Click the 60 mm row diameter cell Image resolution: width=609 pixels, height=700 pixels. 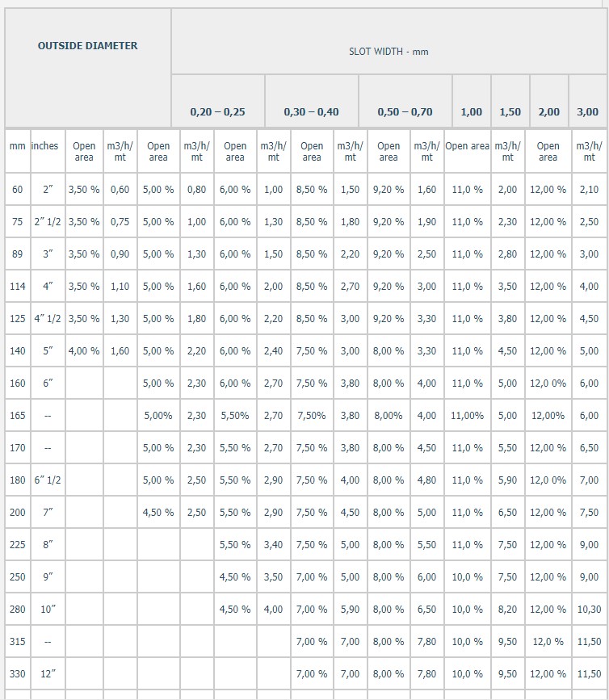[x=18, y=189]
